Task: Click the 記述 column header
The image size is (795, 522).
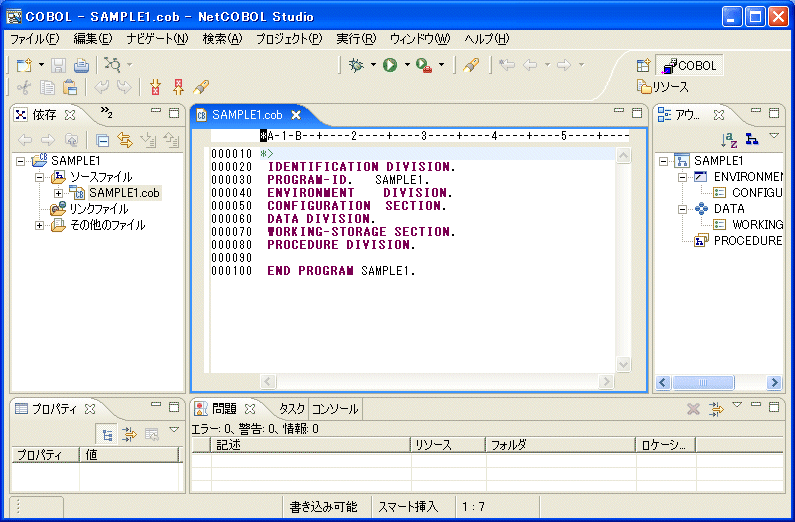Action: pos(310,445)
